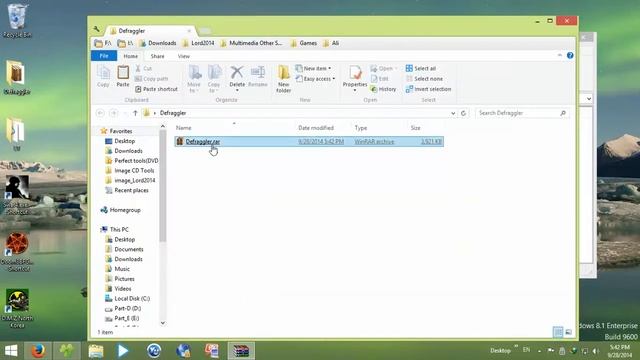Image resolution: width=640 pixels, height=360 pixels.
Task: Click the Back navigation arrow
Action: tap(100, 113)
